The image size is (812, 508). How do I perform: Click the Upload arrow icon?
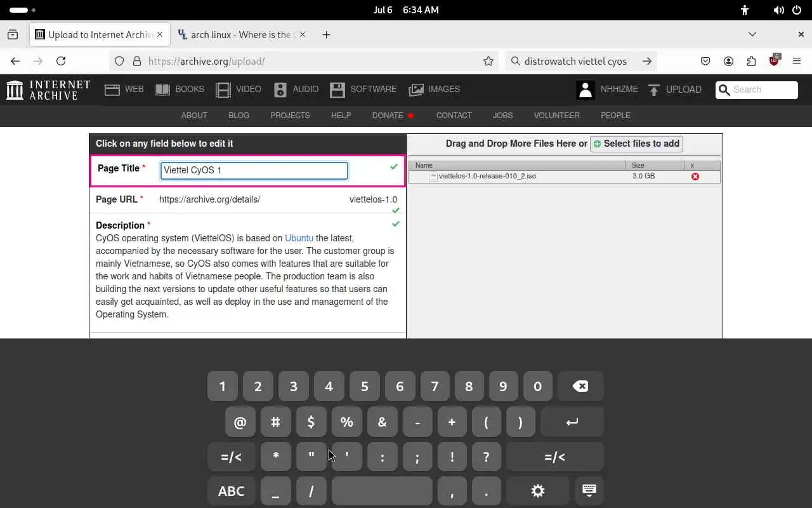(x=654, y=90)
